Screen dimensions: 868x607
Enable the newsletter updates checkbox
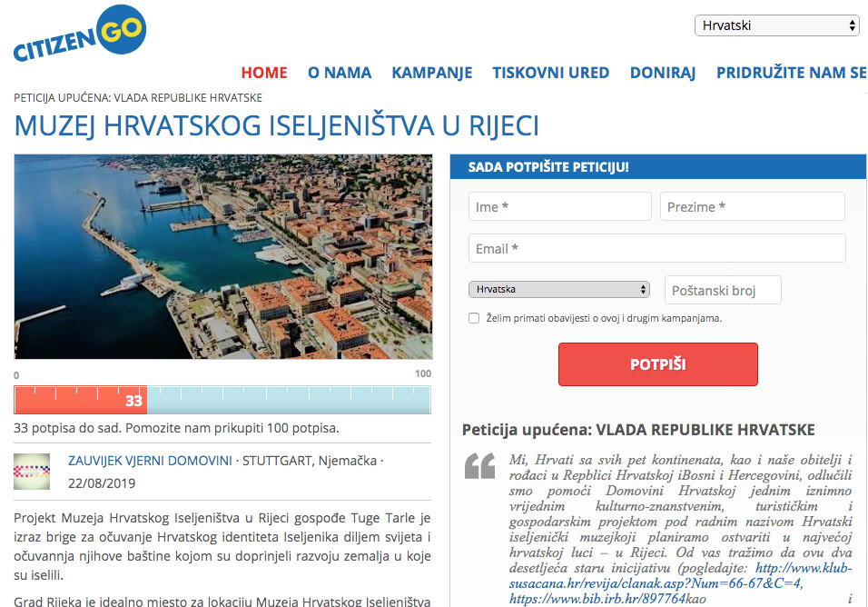click(x=474, y=318)
